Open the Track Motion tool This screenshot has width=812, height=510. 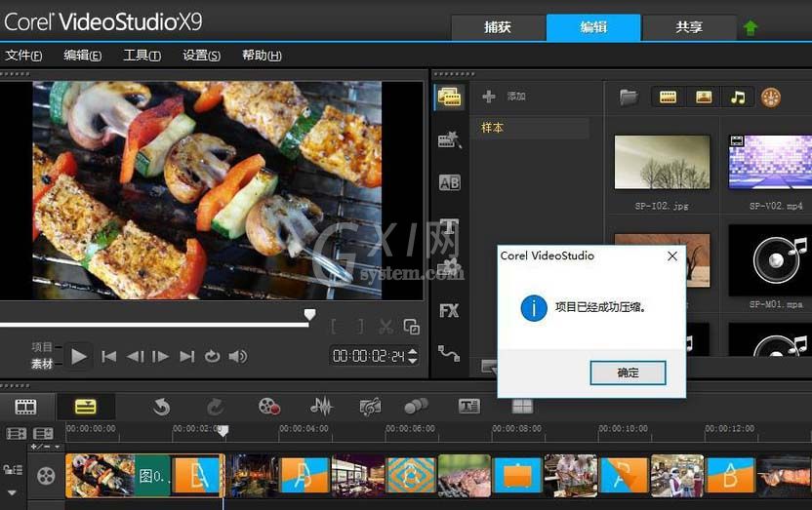(417, 407)
